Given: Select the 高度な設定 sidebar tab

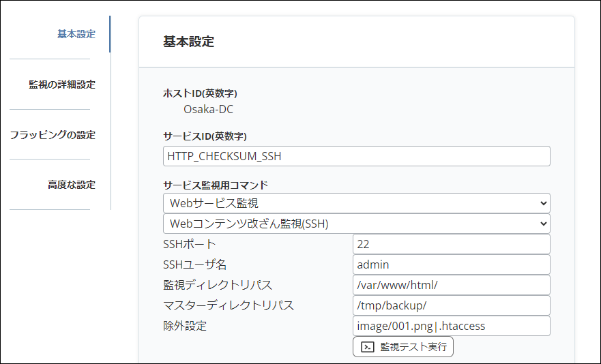Looking at the screenshot, I should pos(71,185).
